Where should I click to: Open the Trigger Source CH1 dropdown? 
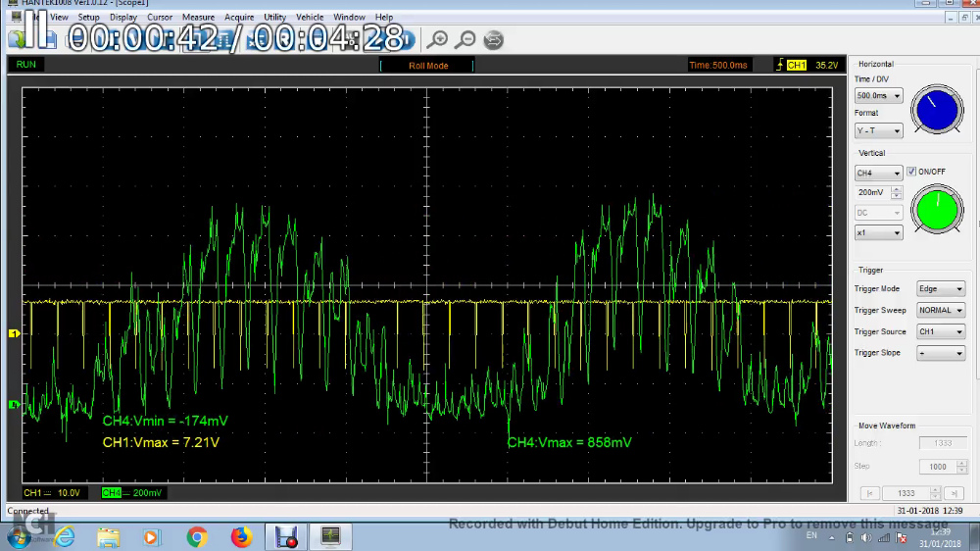pos(940,332)
